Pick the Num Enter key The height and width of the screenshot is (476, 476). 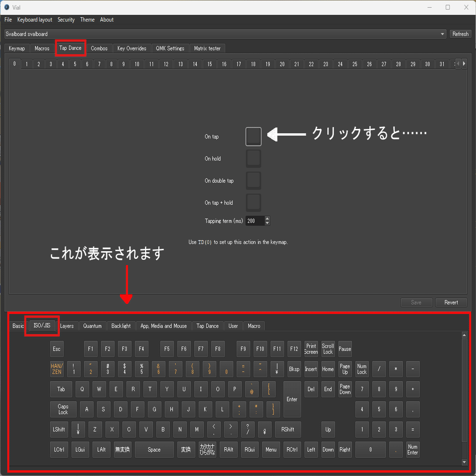(413, 449)
